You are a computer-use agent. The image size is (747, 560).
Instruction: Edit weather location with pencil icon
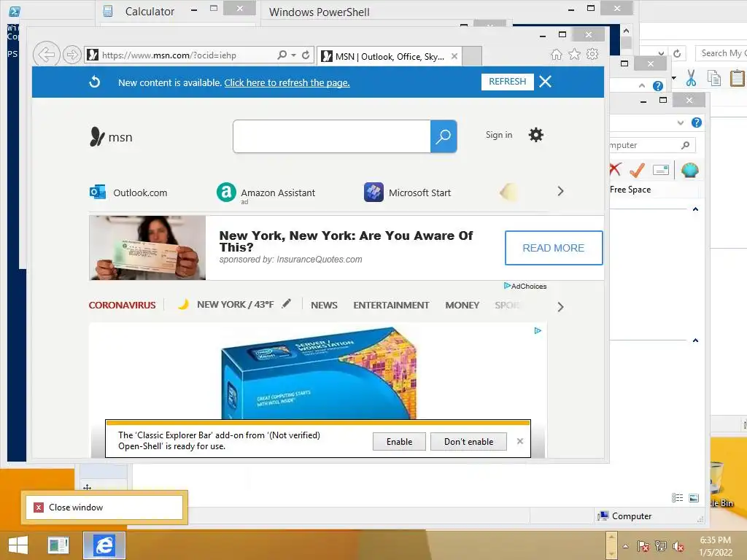pos(286,303)
